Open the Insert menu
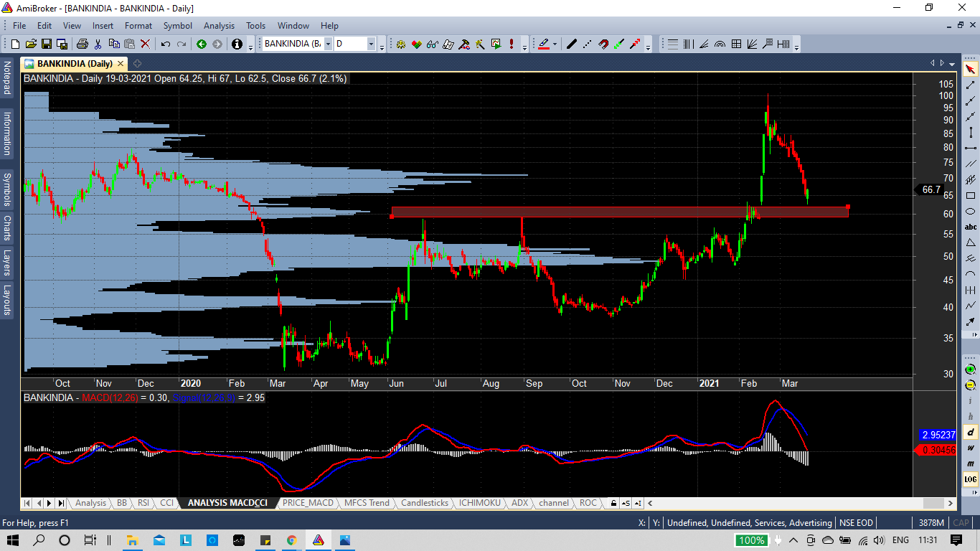Image resolution: width=980 pixels, height=551 pixels. pos(103,26)
